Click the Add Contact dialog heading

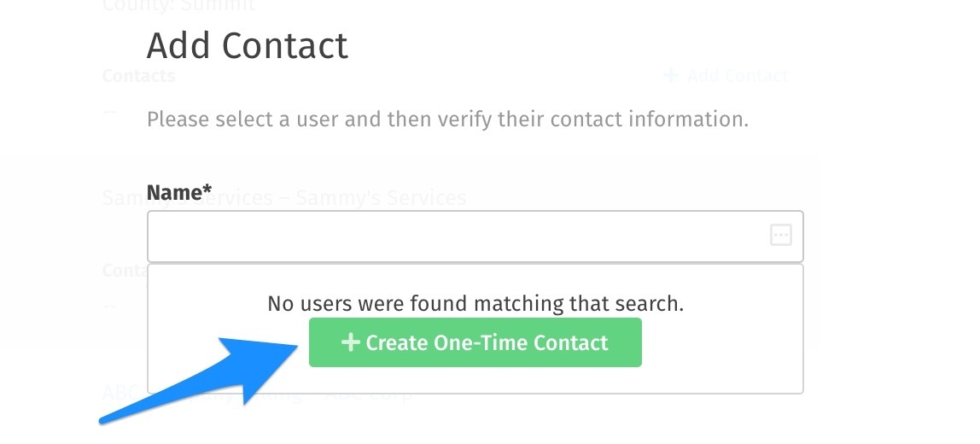247,45
